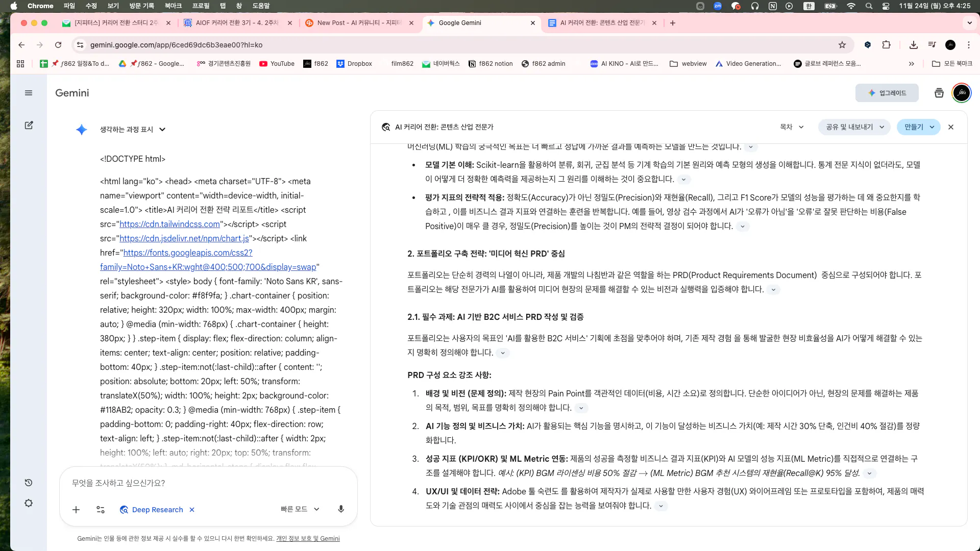The image size is (980, 551).
Task: Open macOS Control Center icon
Action: tap(886, 6)
